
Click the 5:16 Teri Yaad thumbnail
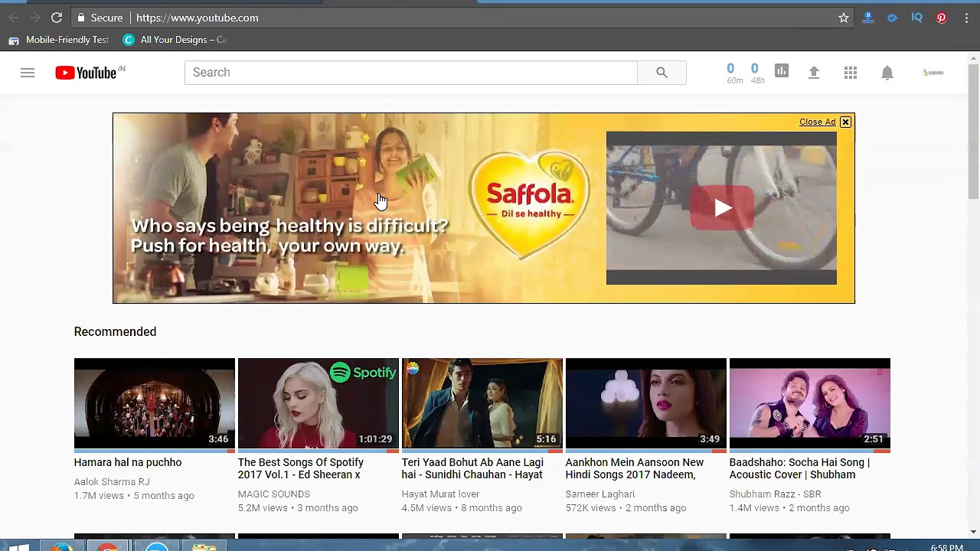pyautogui.click(x=482, y=403)
